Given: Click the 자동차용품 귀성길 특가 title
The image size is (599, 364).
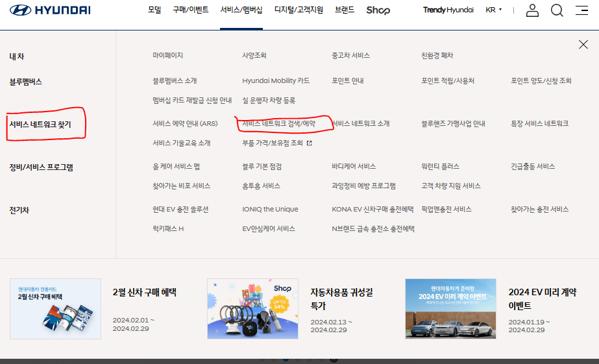Looking at the screenshot, I should pyautogui.click(x=341, y=299).
